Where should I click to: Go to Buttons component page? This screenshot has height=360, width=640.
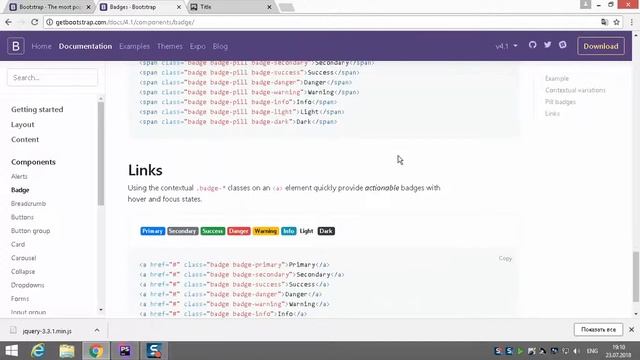[x=22, y=217]
